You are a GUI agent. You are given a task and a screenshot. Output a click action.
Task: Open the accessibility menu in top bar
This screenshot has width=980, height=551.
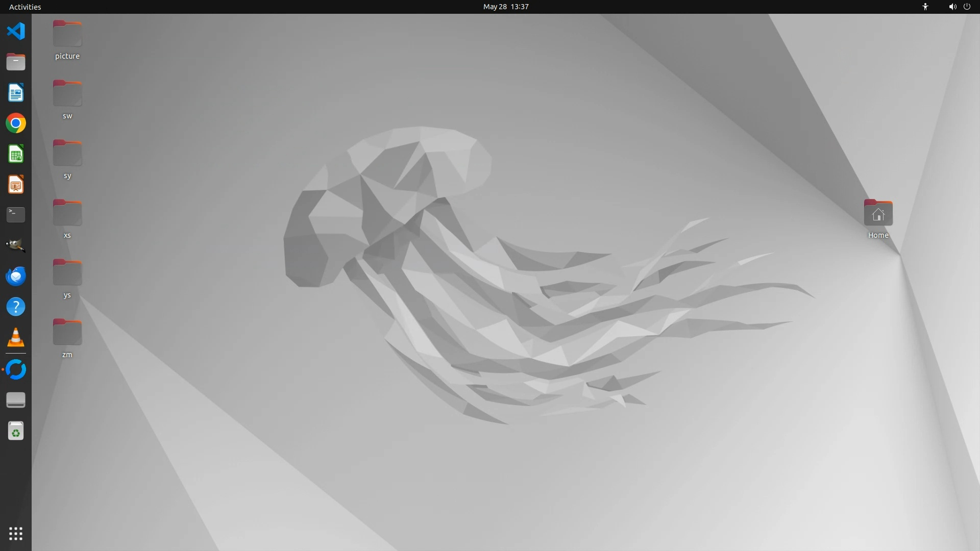[x=925, y=7]
